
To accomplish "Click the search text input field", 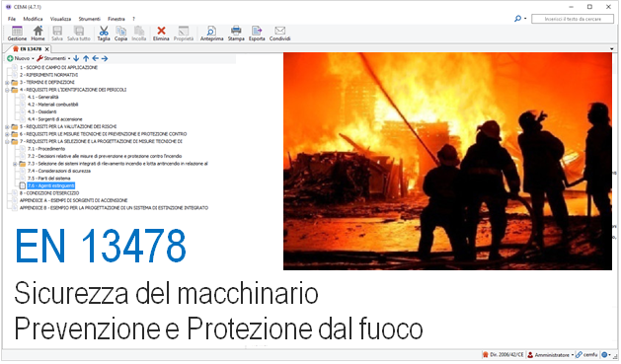I will 573,19.
